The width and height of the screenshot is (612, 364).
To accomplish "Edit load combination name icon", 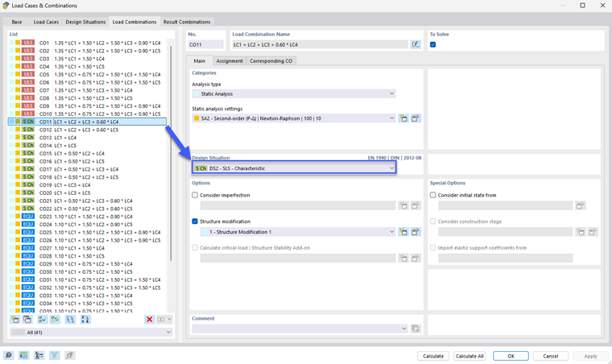I will tap(416, 44).
